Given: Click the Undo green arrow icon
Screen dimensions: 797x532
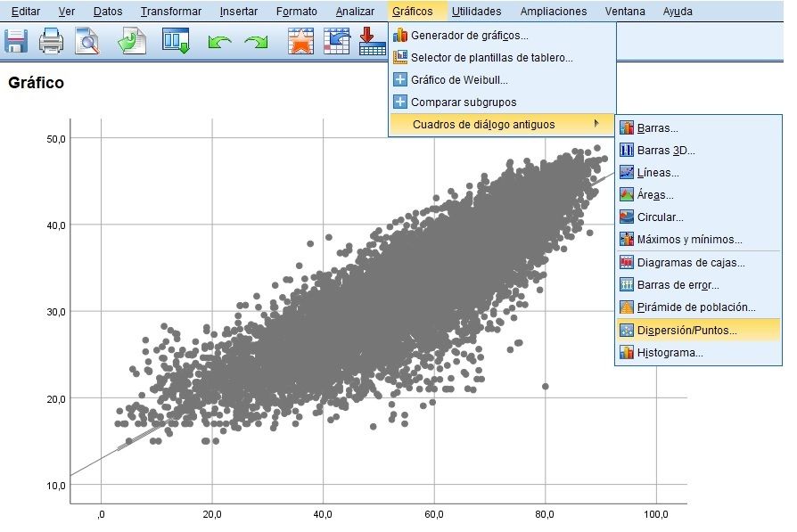Looking at the screenshot, I should (x=218, y=42).
